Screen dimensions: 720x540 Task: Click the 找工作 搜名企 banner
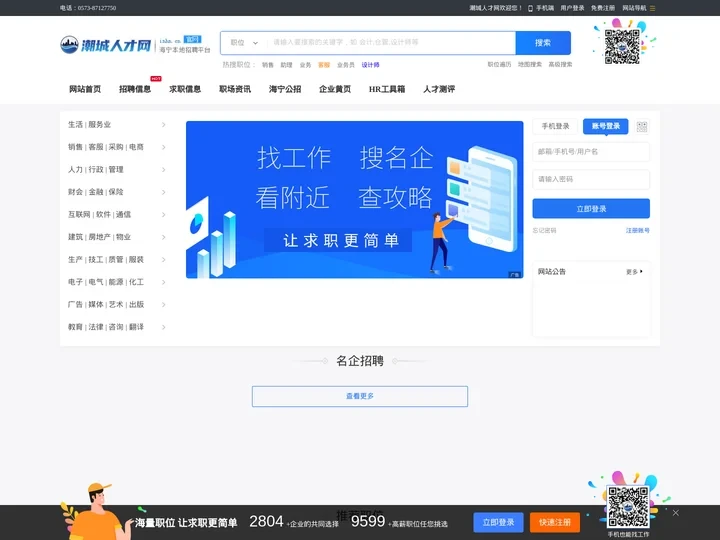[354, 200]
